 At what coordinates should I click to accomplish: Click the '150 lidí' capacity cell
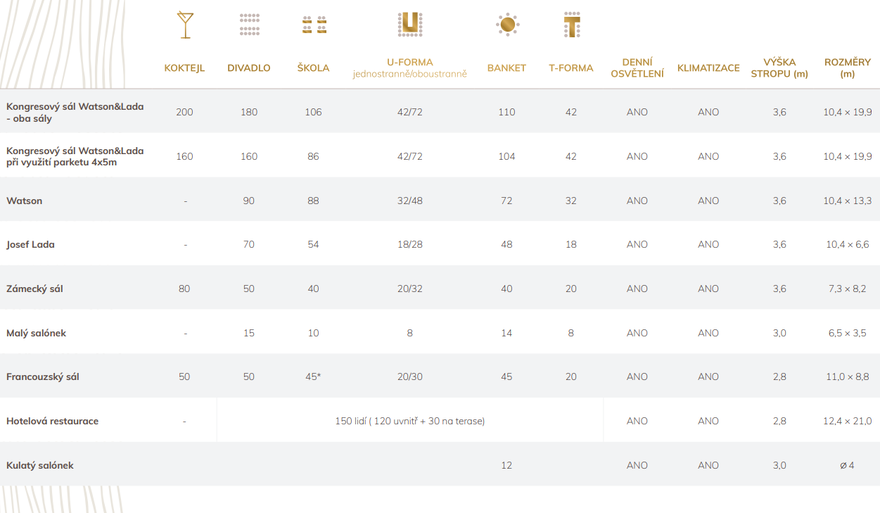click(410, 421)
